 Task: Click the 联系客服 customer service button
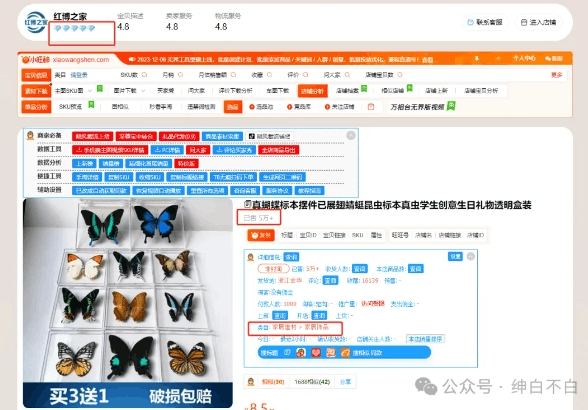click(485, 23)
